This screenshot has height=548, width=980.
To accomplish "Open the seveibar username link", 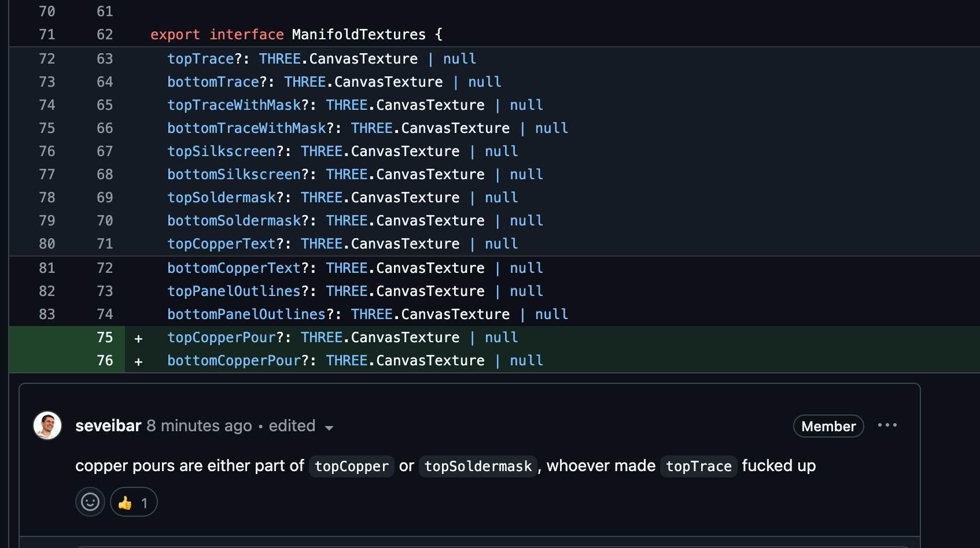I will (x=108, y=426).
